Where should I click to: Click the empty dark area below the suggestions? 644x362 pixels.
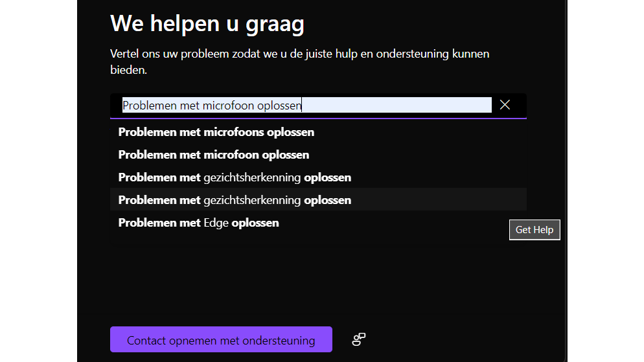coord(317,278)
